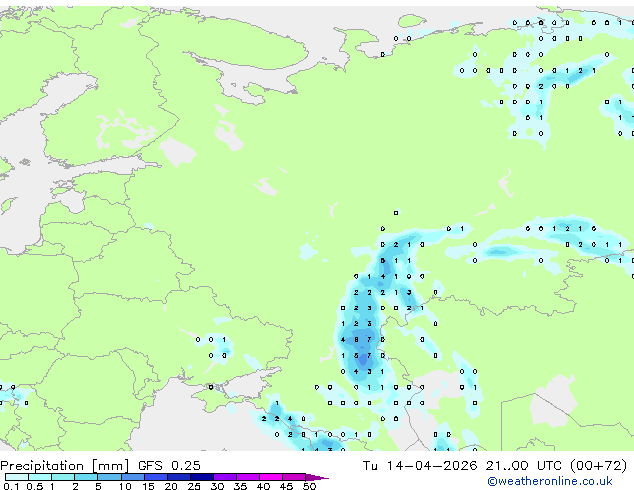
Task: Select the 15–20 mm legend swatch
Action: (155, 477)
